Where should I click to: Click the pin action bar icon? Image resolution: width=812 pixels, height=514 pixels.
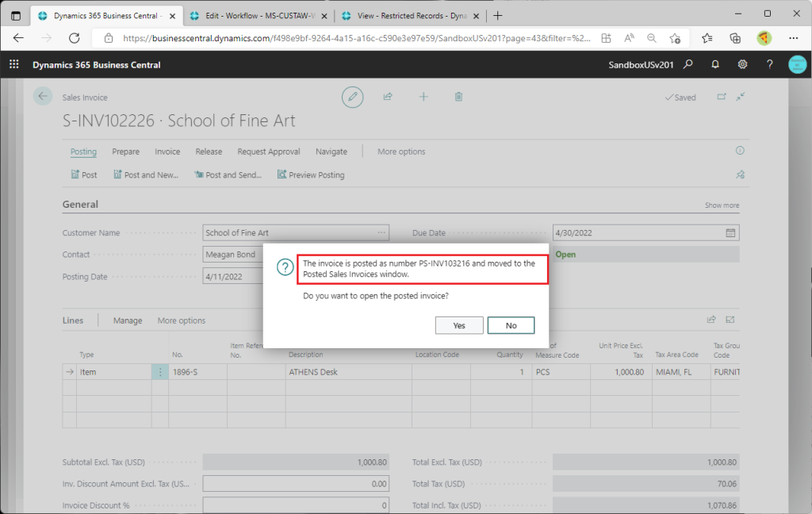(x=740, y=175)
